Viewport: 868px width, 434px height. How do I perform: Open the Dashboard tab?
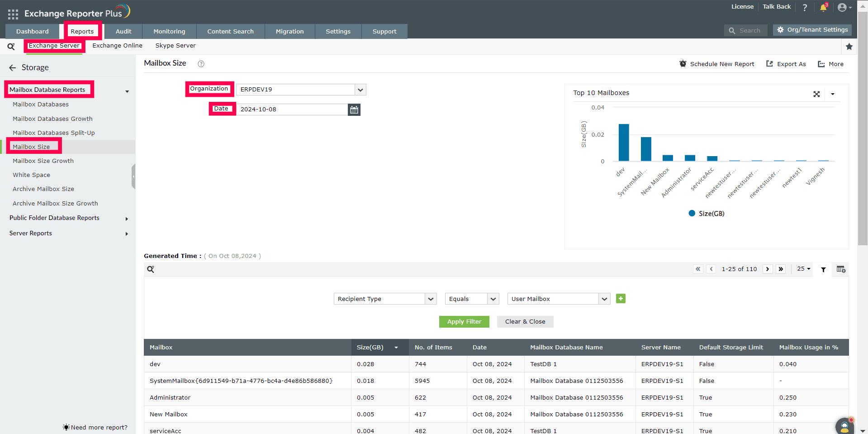(x=33, y=31)
